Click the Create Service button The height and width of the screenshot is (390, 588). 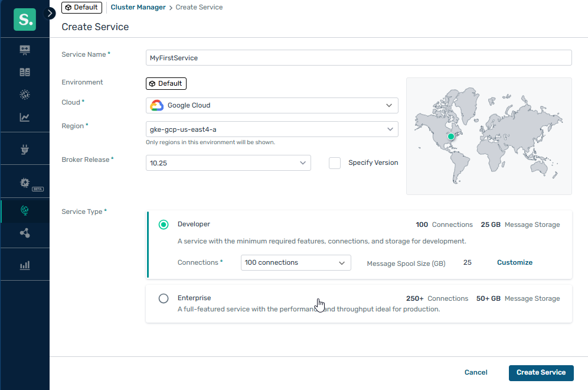tap(541, 372)
